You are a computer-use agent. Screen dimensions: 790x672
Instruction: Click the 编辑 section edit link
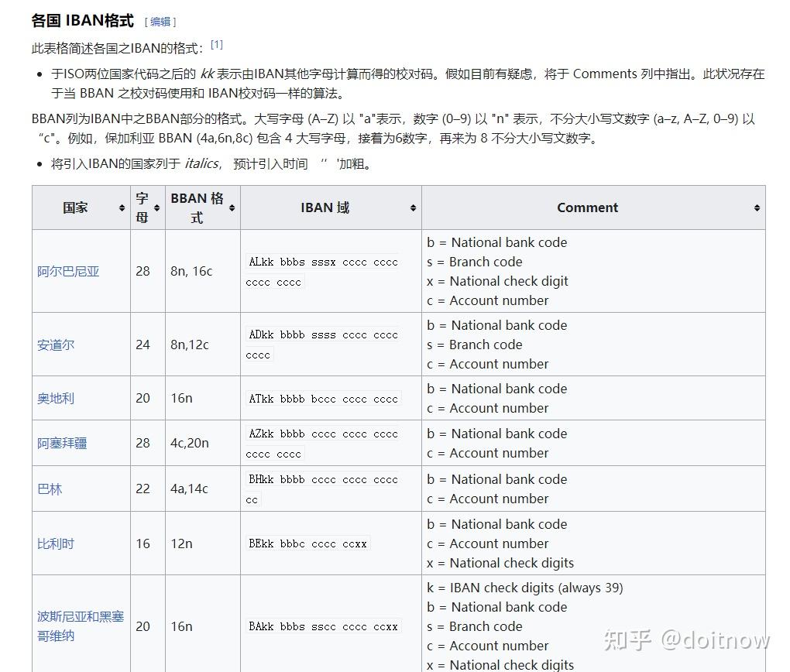[x=160, y=22]
